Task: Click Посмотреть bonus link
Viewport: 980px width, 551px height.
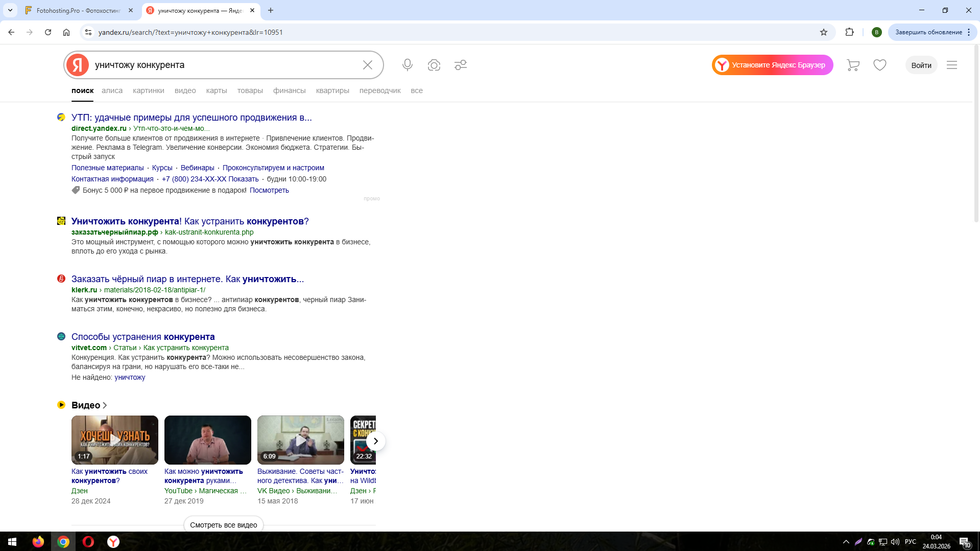Action: pyautogui.click(x=269, y=190)
